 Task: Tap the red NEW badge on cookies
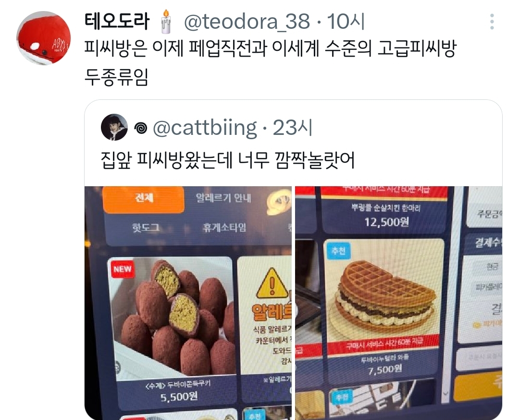[x=123, y=269]
